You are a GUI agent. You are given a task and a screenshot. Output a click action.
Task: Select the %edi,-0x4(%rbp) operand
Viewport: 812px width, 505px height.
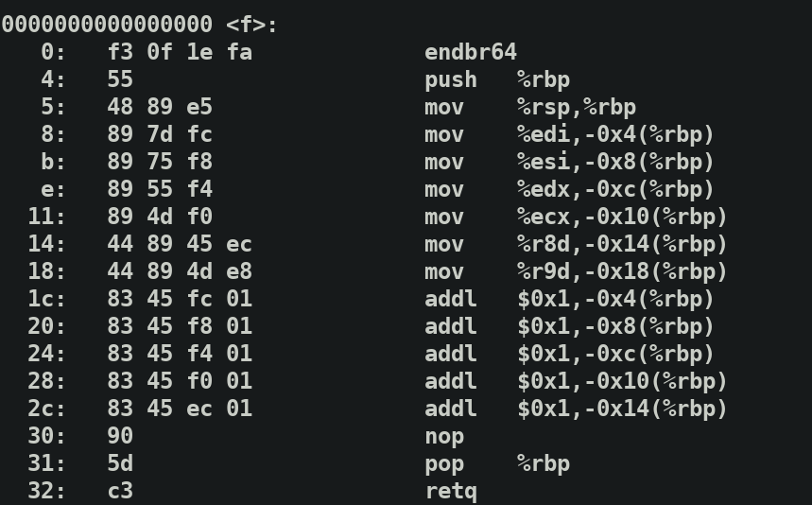(x=615, y=134)
